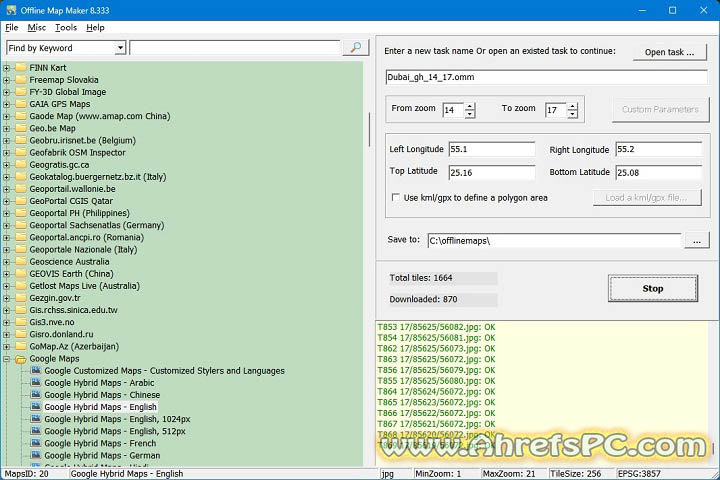The height and width of the screenshot is (480, 720).
Task: Select Geoportail.wallonie.be tree row
Action: [x=72, y=189]
